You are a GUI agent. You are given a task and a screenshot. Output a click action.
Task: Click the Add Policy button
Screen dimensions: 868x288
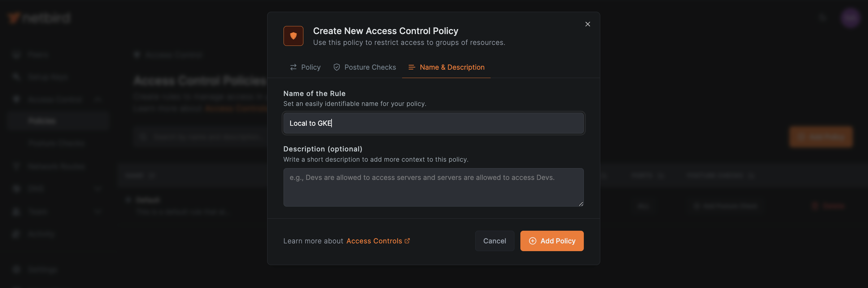click(552, 241)
